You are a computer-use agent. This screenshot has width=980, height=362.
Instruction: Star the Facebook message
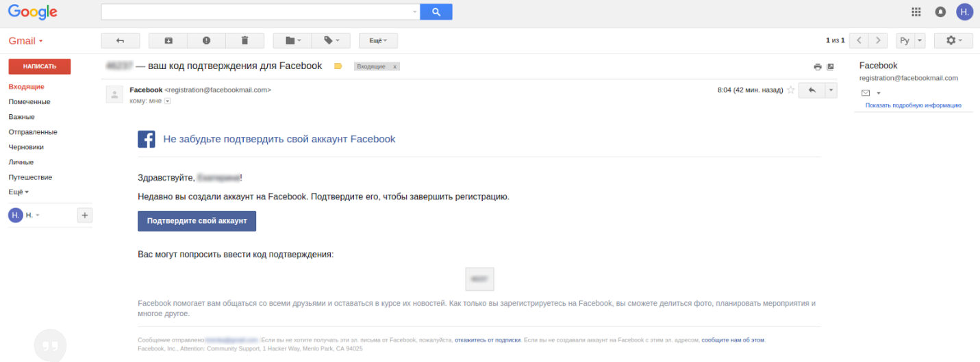click(x=791, y=90)
